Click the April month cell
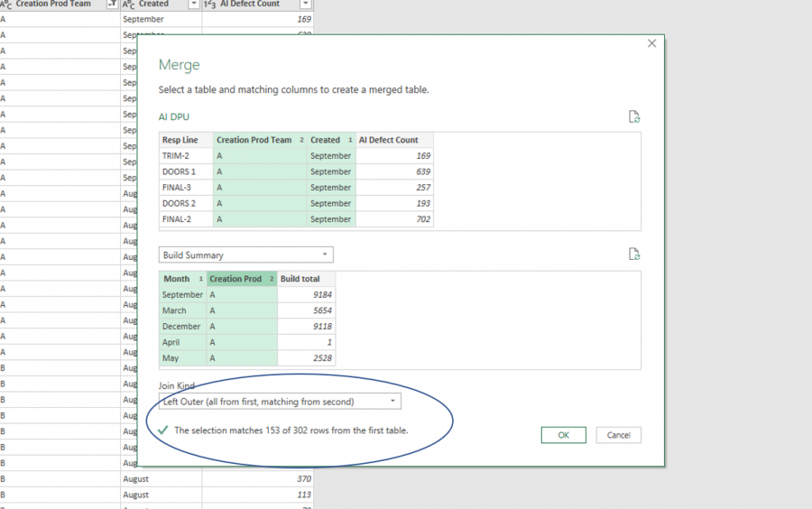The image size is (812, 509). (183, 342)
